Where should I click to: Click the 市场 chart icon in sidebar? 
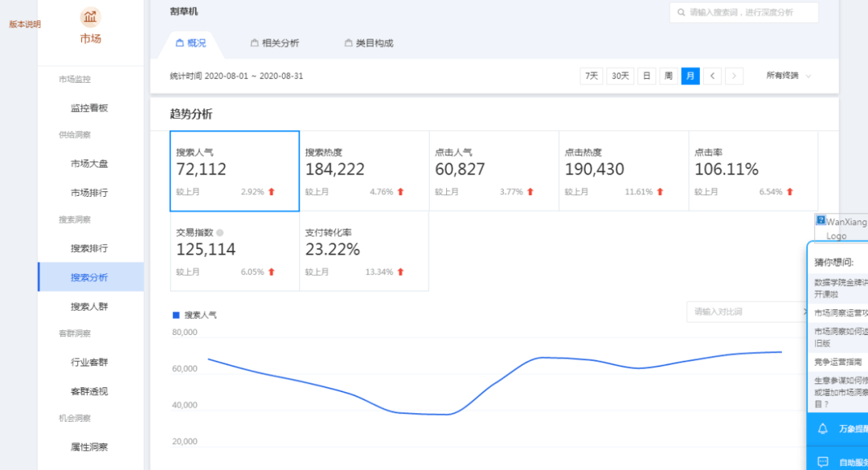click(90, 17)
